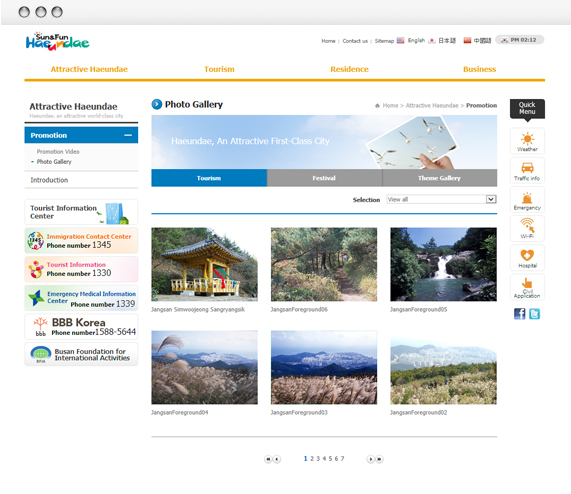Viewport: 571px width, 494px height.
Task: Open the Jangsan Simwoojeong pavilion photo
Action: click(x=204, y=264)
